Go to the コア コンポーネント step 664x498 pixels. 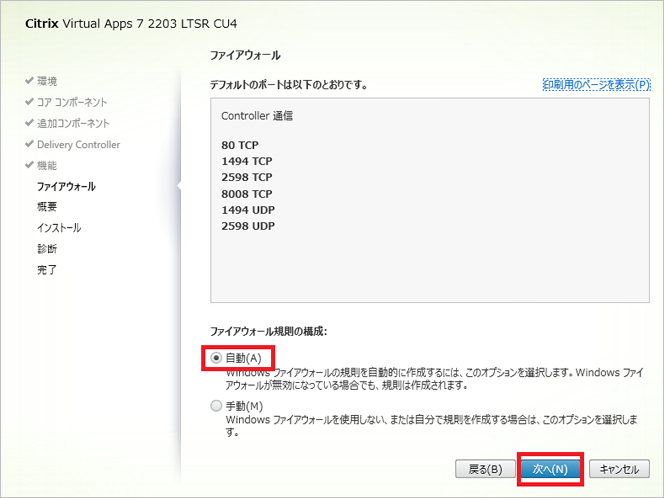coord(72,102)
